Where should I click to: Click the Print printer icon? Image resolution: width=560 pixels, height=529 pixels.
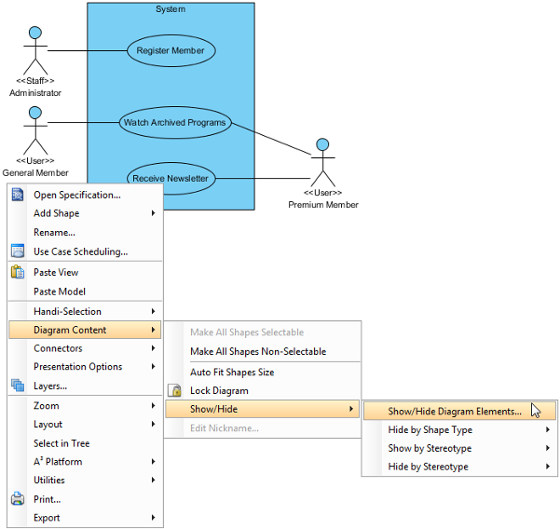coord(18,499)
